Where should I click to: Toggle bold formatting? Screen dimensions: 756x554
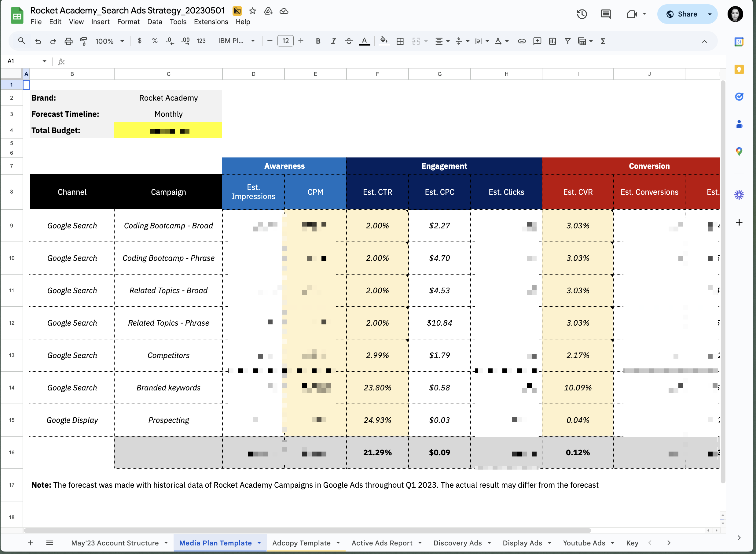318,41
